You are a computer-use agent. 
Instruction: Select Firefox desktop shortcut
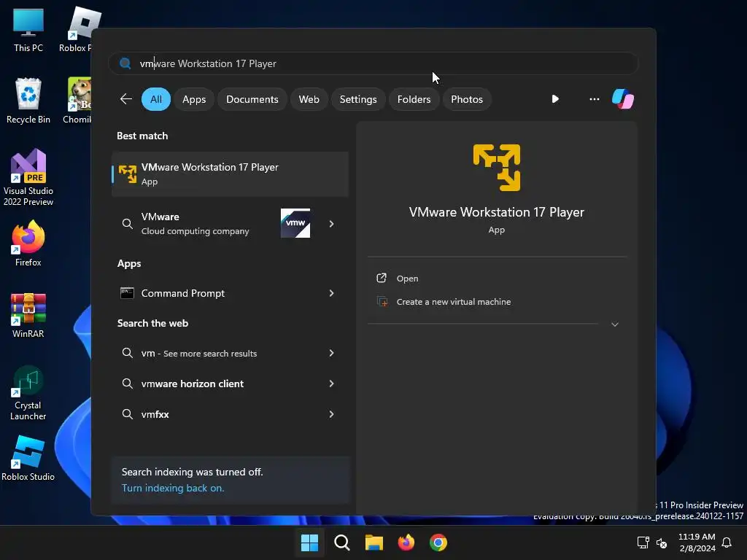28,244
